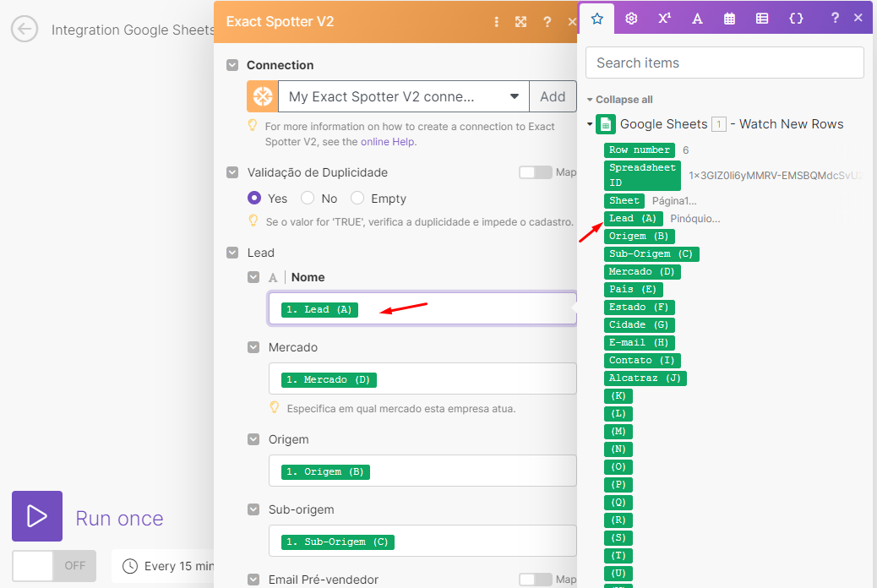
Task: Open the custom variables braces tab
Action: [x=796, y=19]
